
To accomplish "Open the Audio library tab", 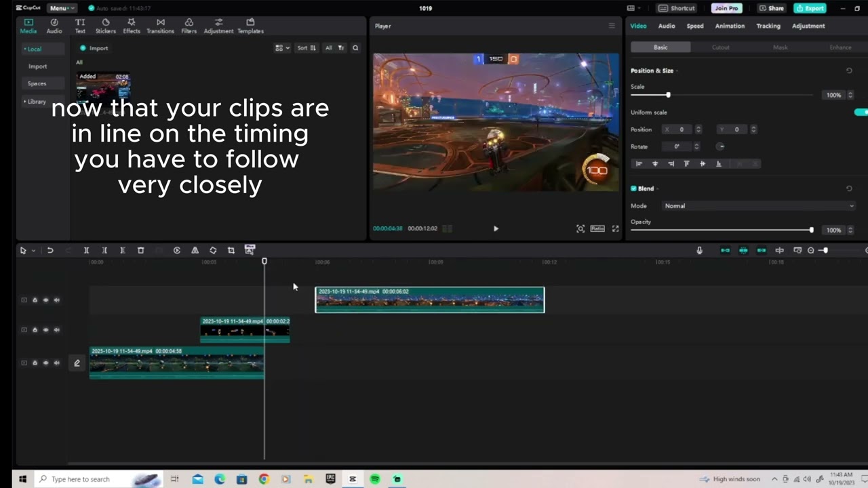I will (x=54, y=26).
